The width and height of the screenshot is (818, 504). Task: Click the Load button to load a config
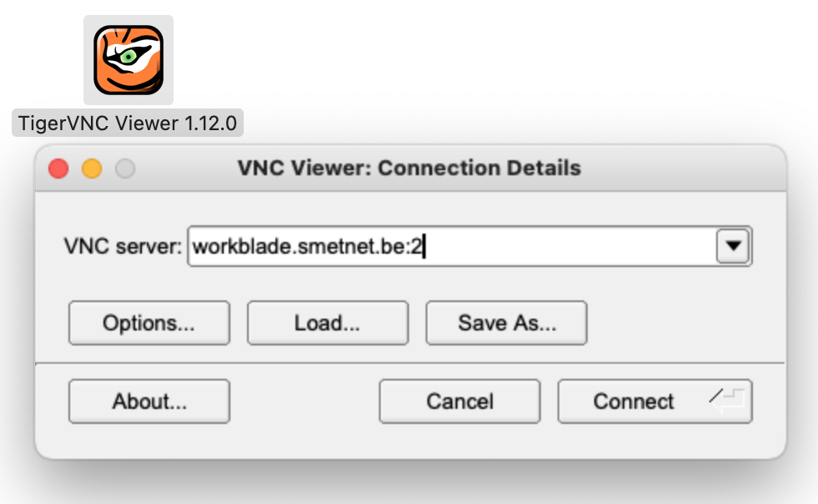click(x=327, y=322)
